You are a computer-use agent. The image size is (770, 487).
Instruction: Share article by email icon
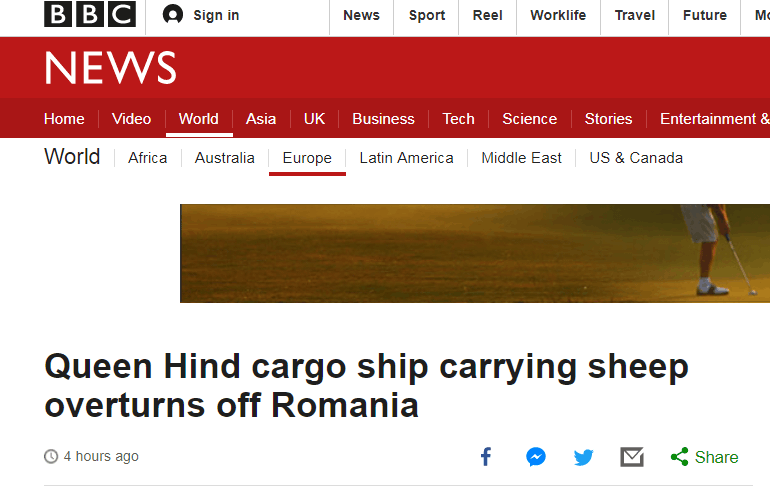(x=631, y=457)
